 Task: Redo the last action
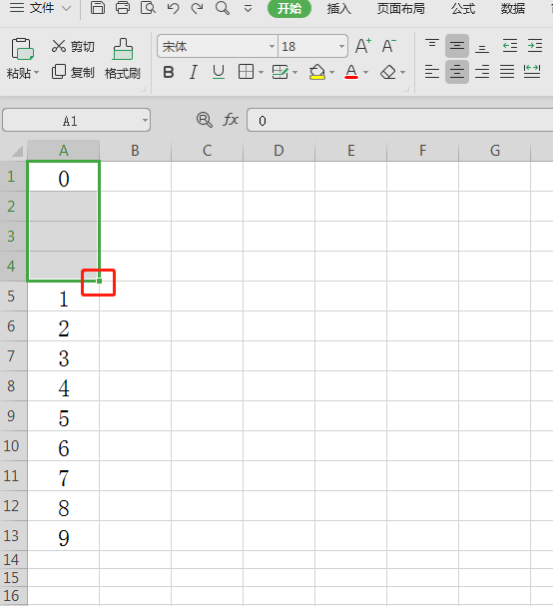coord(197,8)
